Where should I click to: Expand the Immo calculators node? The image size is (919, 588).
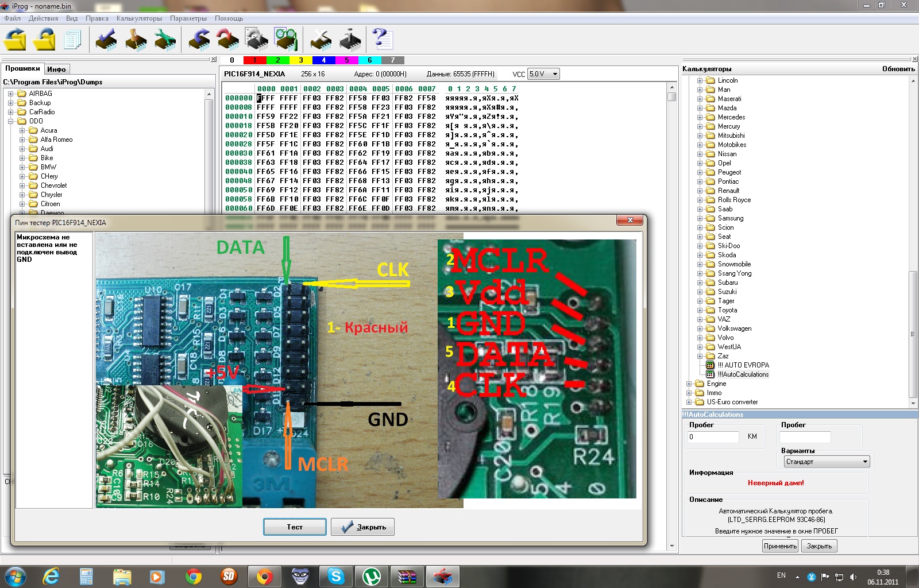tap(689, 393)
